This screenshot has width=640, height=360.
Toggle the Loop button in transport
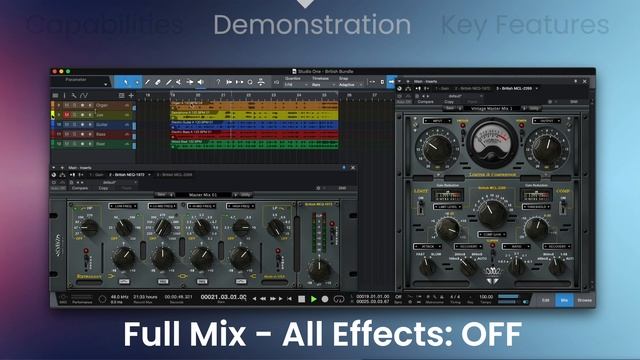(x=339, y=299)
